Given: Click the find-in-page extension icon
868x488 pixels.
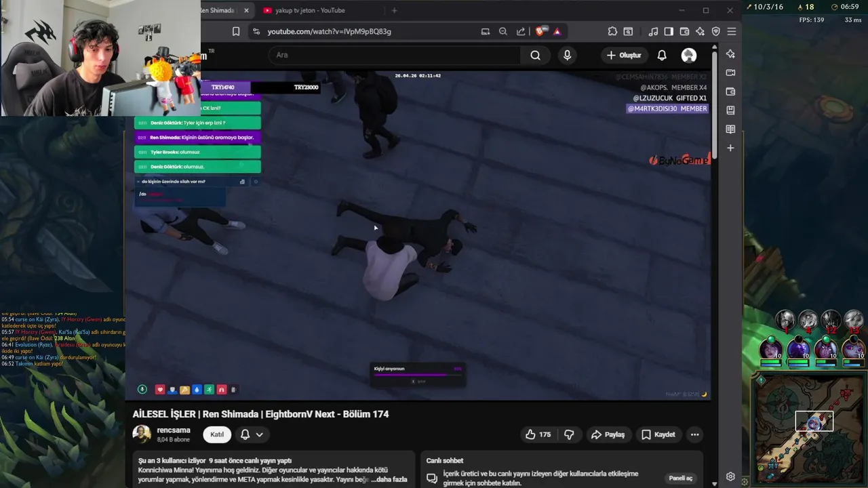Looking at the screenshot, I should tap(628, 31).
